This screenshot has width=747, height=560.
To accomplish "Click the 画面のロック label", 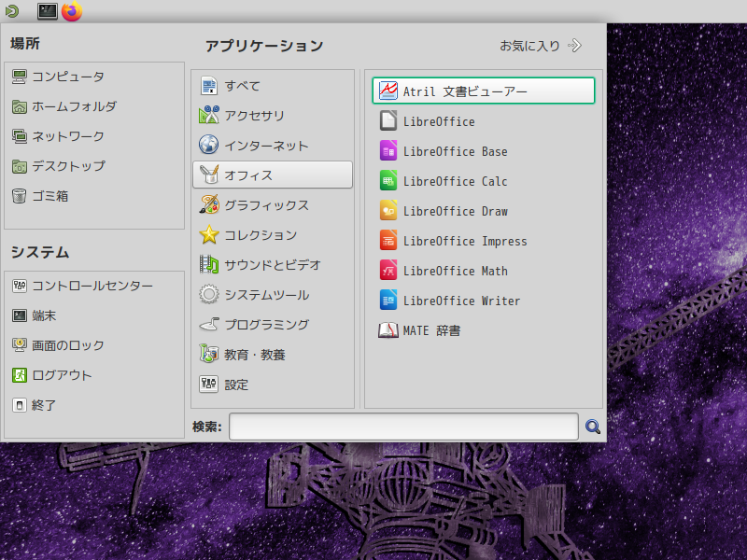I will (x=68, y=345).
